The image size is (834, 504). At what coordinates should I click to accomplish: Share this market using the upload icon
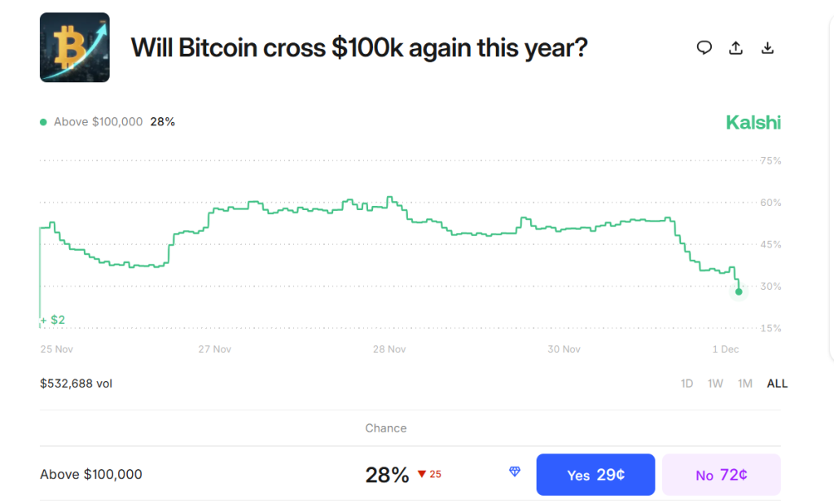pyautogui.click(x=735, y=47)
